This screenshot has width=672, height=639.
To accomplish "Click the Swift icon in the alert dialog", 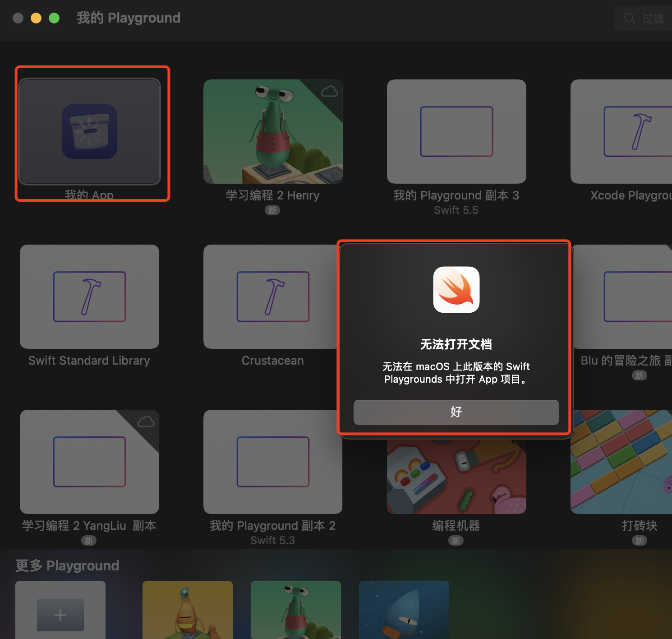I will pyautogui.click(x=456, y=290).
